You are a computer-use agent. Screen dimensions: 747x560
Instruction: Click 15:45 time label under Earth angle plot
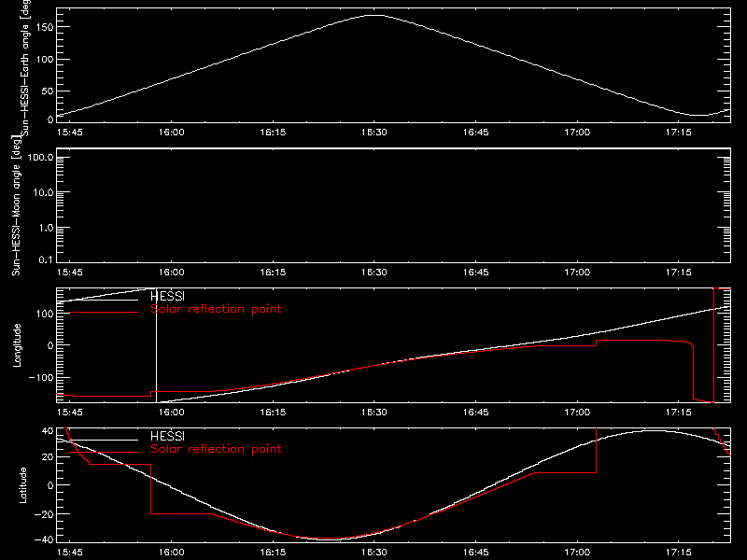coord(69,133)
